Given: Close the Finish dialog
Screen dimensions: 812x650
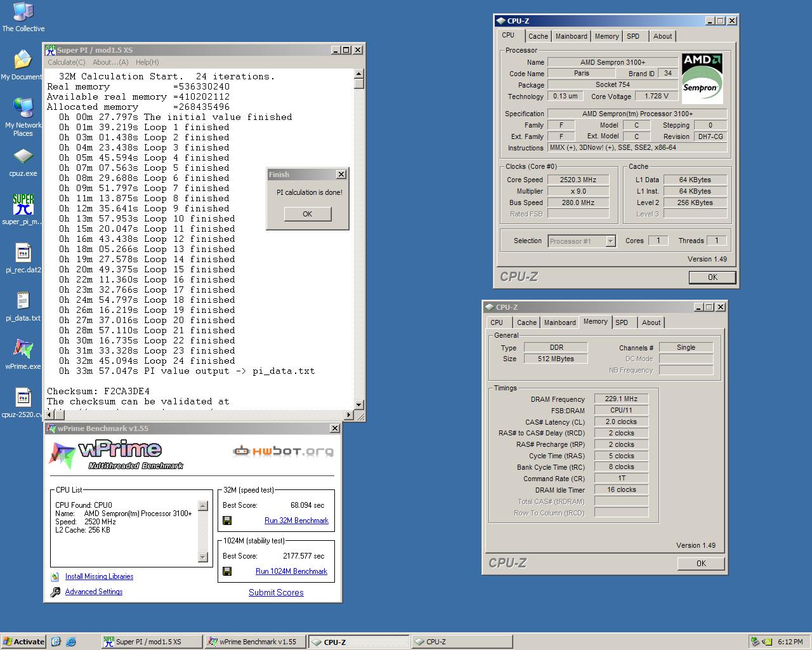Looking at the screenshot, I should [x=341, y=174].
